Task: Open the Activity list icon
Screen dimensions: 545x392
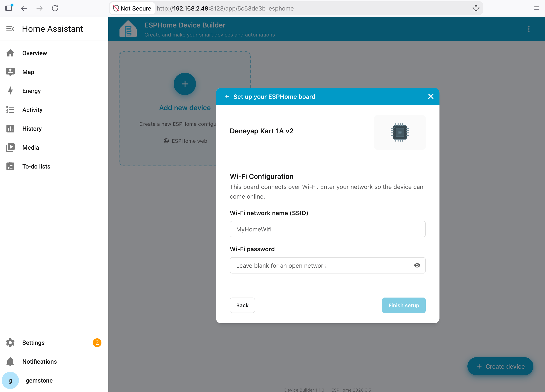Action: tap(10, 110)
